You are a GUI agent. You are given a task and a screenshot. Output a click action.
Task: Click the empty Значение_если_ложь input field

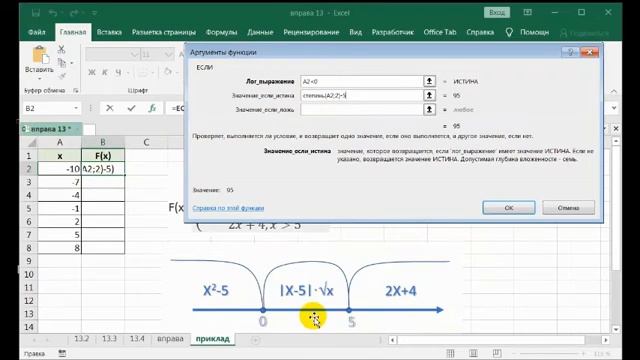(362, 109)
